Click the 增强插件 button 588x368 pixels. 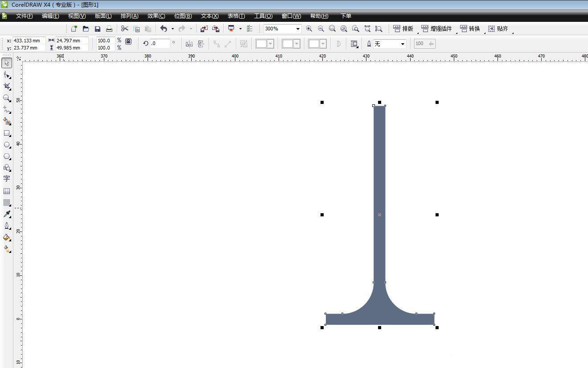[436, 29]
